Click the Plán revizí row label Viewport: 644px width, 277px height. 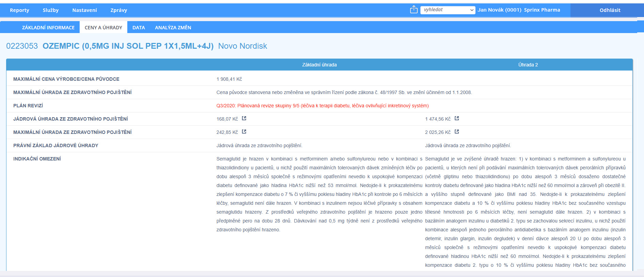[x=28, y=106]
